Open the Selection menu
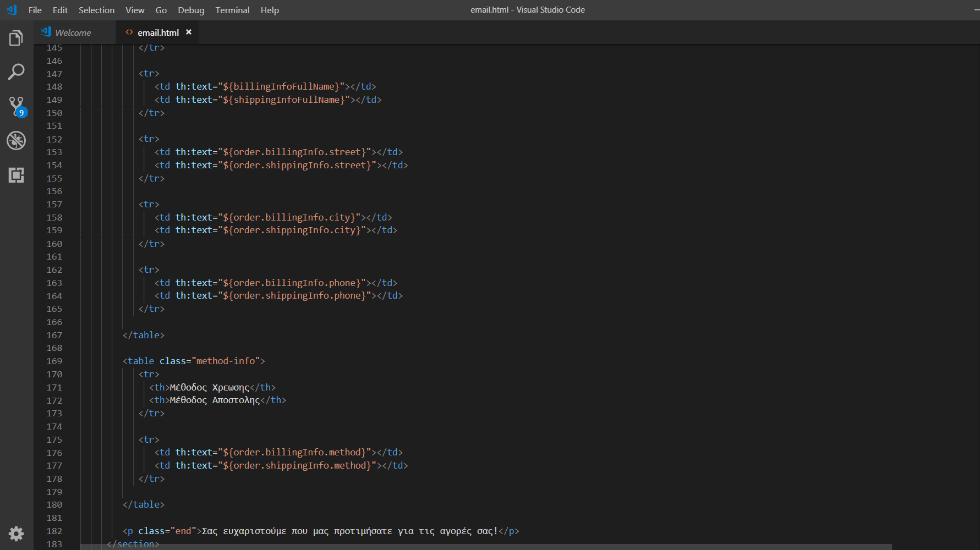The width and height of the screenshot is (980, 550). click(96, 10)
